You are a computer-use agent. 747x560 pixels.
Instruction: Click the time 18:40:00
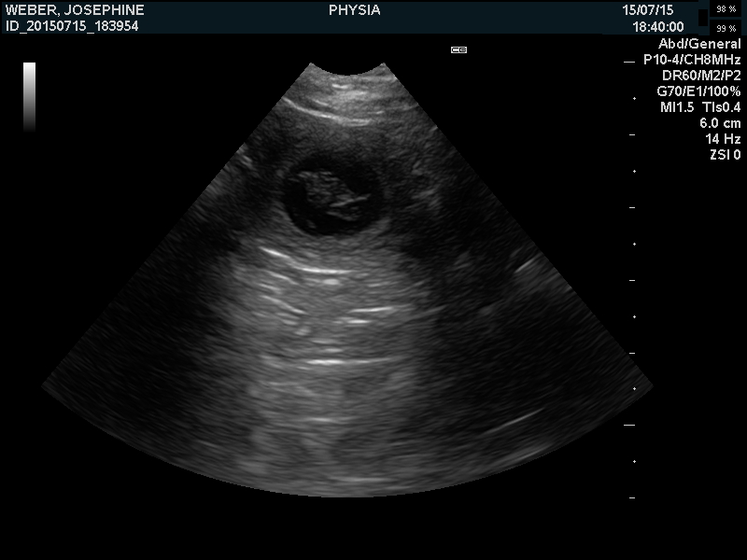[658, 27]
